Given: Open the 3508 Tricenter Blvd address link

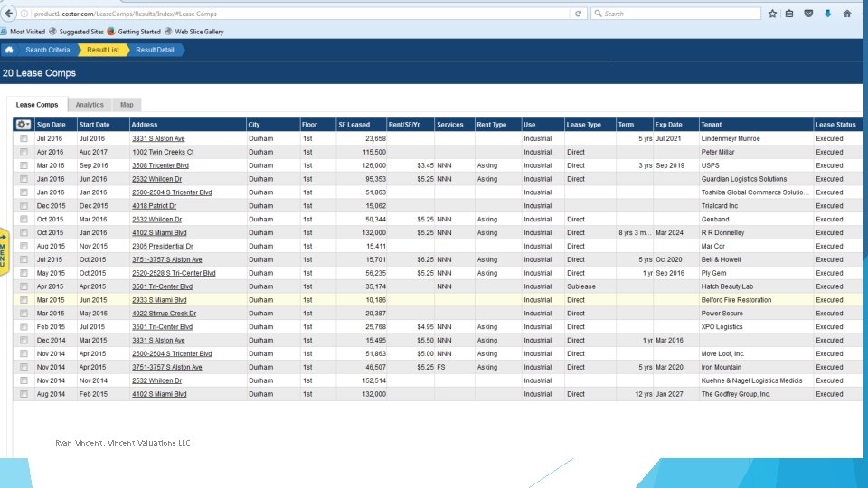Looking at the screenshot, I should tap(160, 165).
